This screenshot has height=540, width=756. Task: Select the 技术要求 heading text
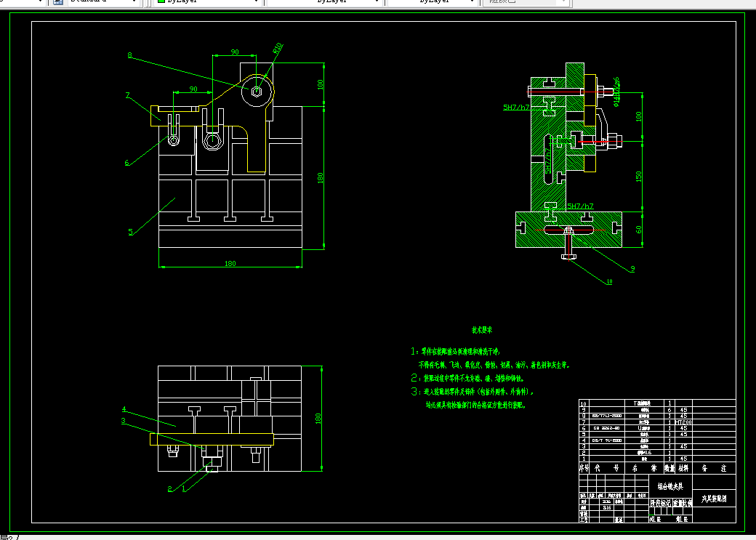tap(482, 330)
